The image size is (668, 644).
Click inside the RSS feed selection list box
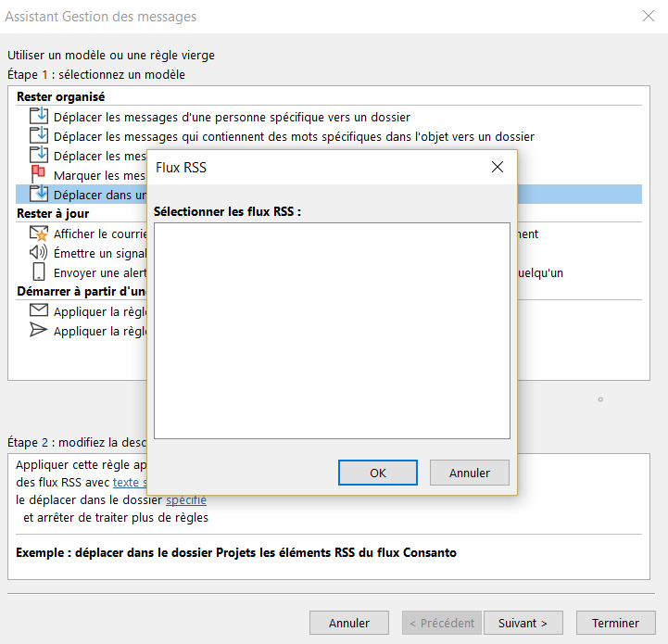(332, 331)
